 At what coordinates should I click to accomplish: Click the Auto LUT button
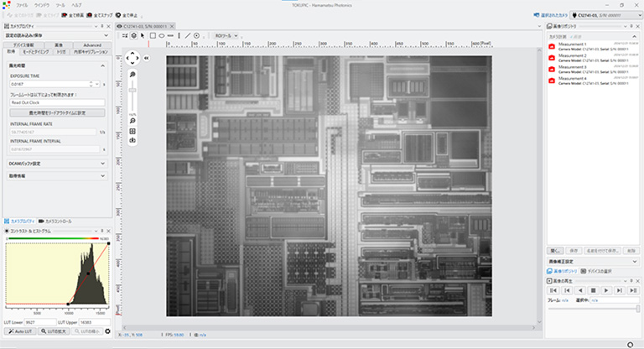tap(19, 332)
